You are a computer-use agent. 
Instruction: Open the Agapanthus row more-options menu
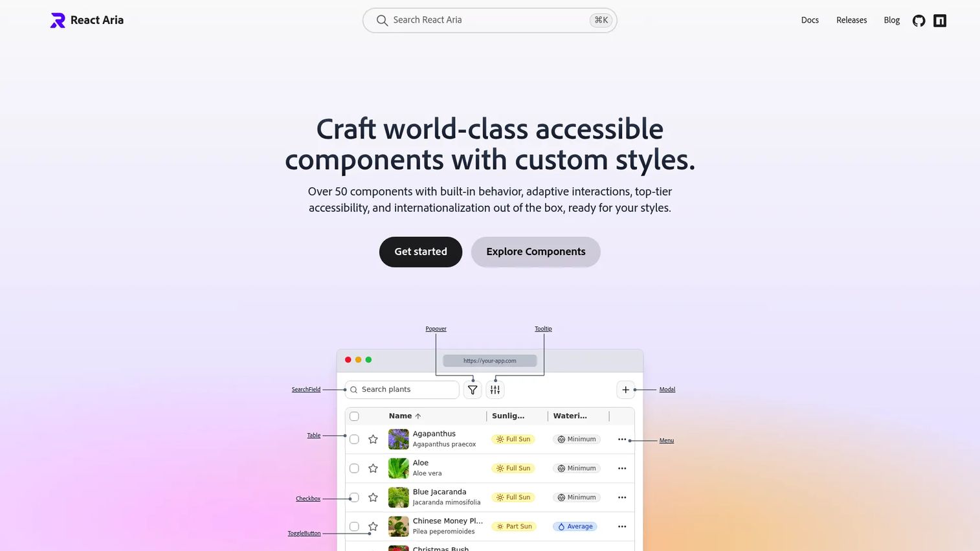tap(622, 439)
